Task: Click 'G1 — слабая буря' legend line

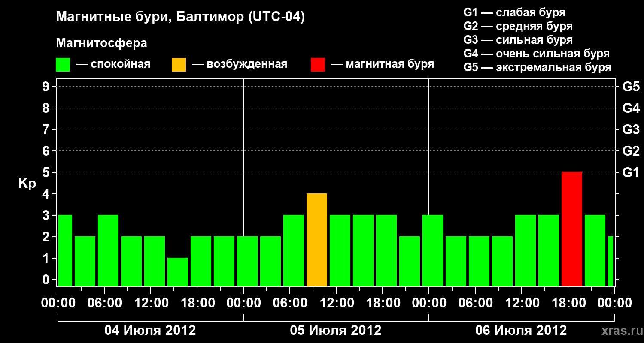Action: [514, 12]
